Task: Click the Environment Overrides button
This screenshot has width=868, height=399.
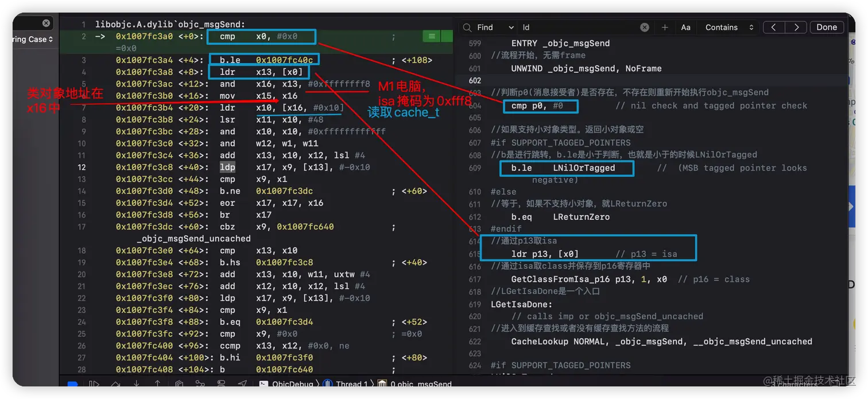Action: 221,384
